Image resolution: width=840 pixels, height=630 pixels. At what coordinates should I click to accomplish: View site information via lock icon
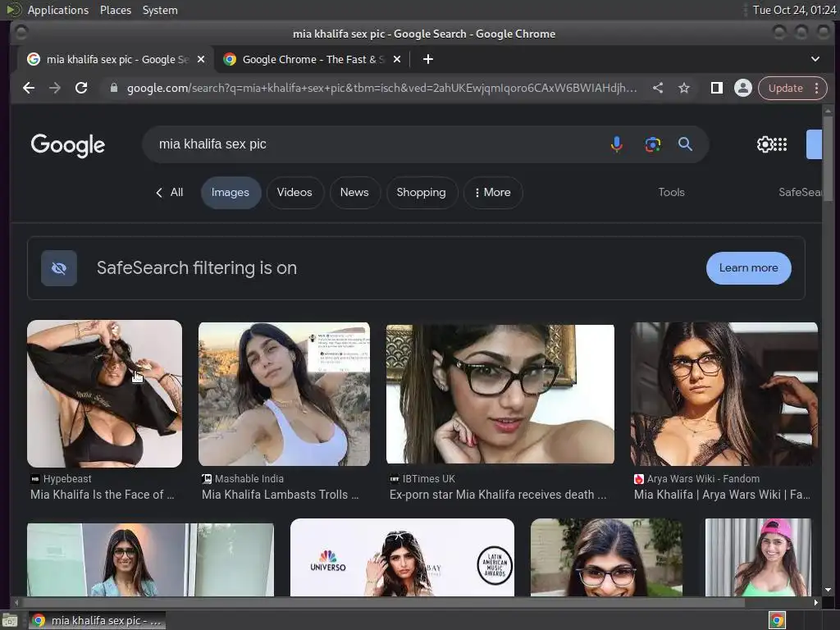[x=113, y=88]
